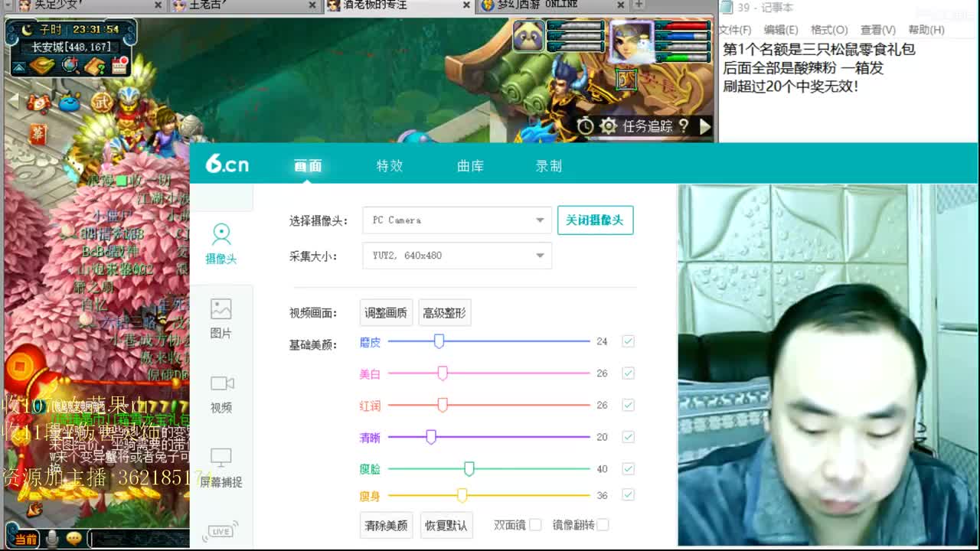Close the 酒老板的专注 game tab
The height and width of the screenshot is (551, 980).
point(466,5)
